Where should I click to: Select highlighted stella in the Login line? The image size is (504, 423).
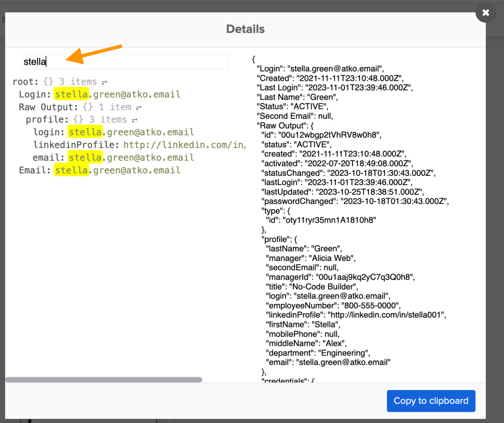(71, 94)
